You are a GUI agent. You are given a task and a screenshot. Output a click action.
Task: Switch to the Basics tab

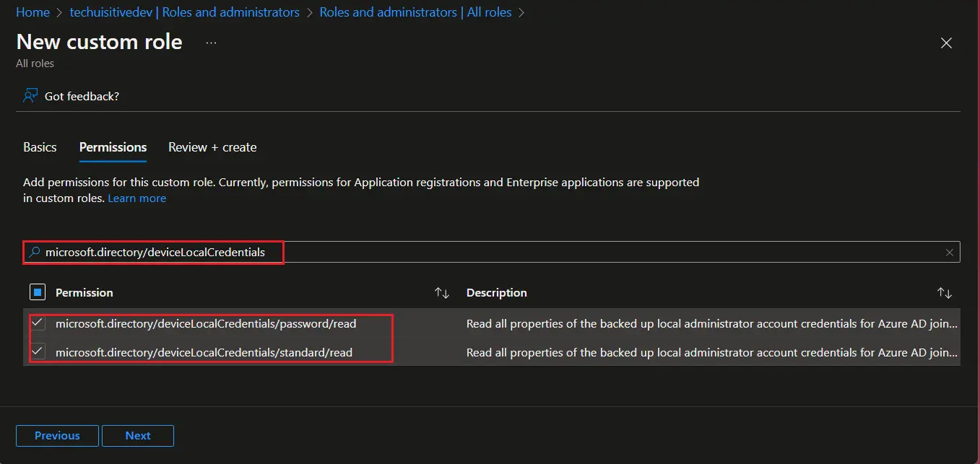pos(40,146)
